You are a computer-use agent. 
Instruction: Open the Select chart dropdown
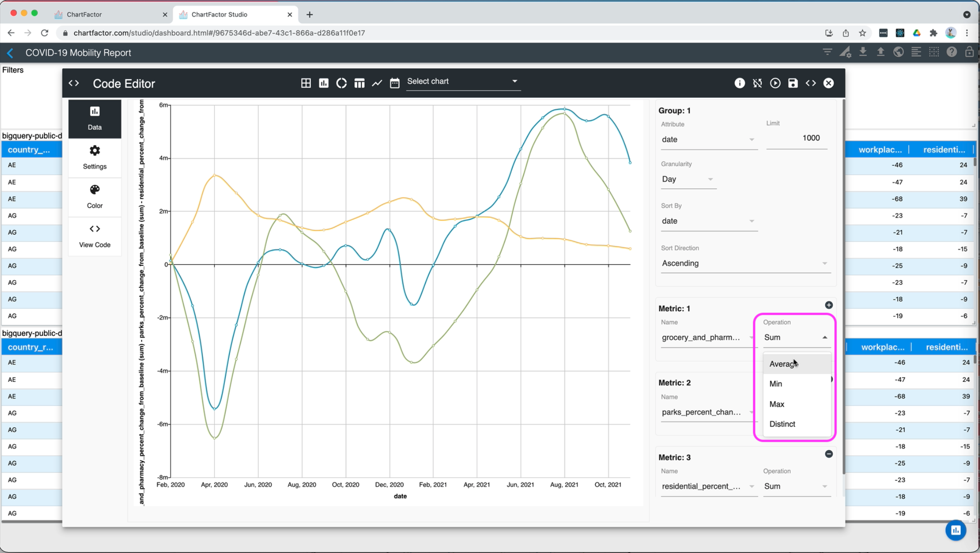pyautogui.click(x=463, y=82)
